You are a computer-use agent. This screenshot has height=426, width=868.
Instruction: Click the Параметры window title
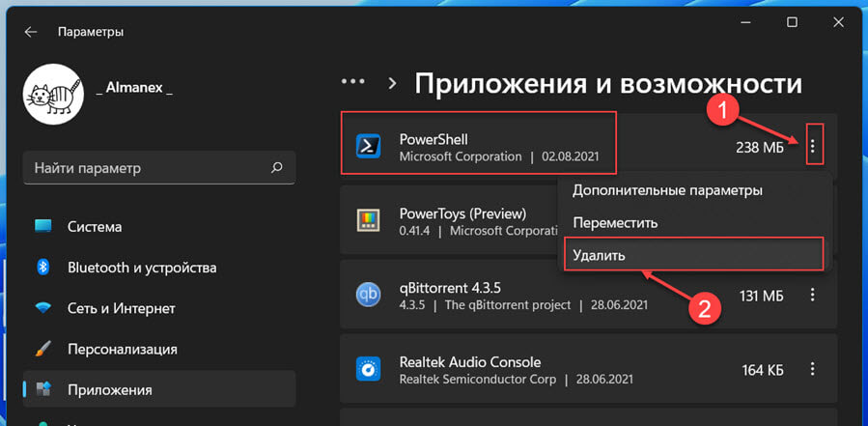90,32
